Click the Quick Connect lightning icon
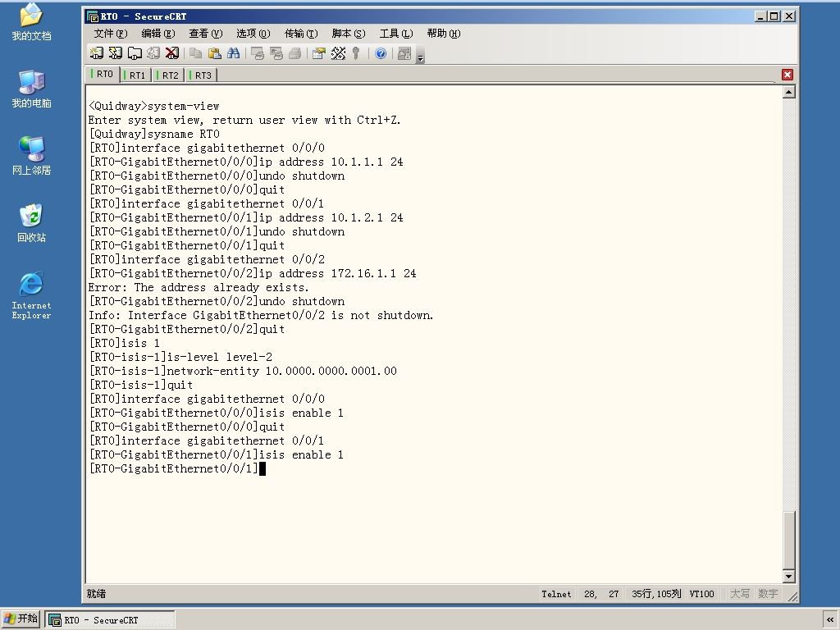840x630 pixels. click(115, 53)
